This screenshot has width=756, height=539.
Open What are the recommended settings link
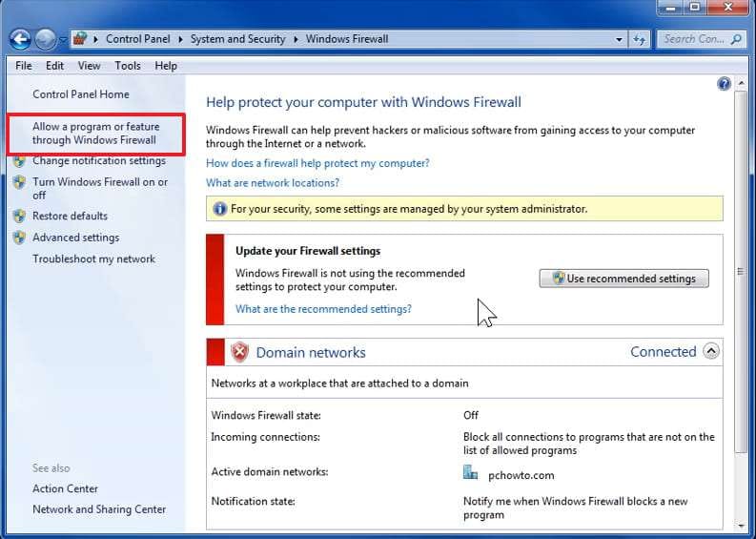pyautogui.click(x=323, y=309)
